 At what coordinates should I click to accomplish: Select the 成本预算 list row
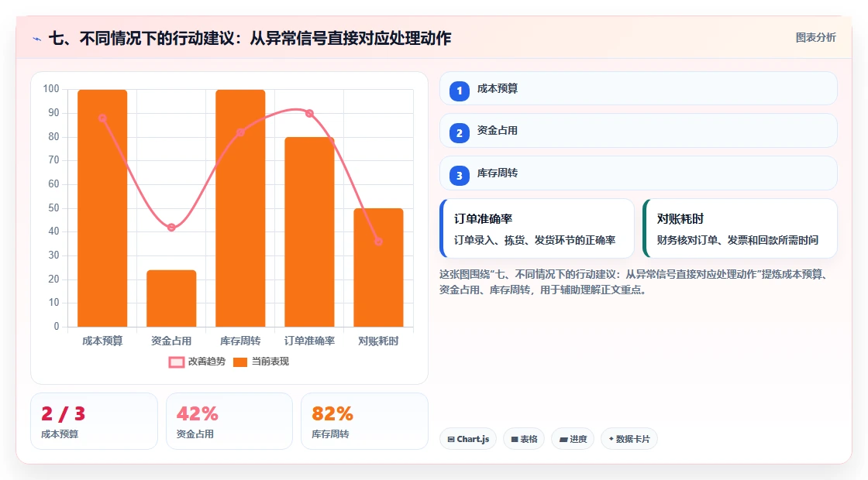[639, 88]
